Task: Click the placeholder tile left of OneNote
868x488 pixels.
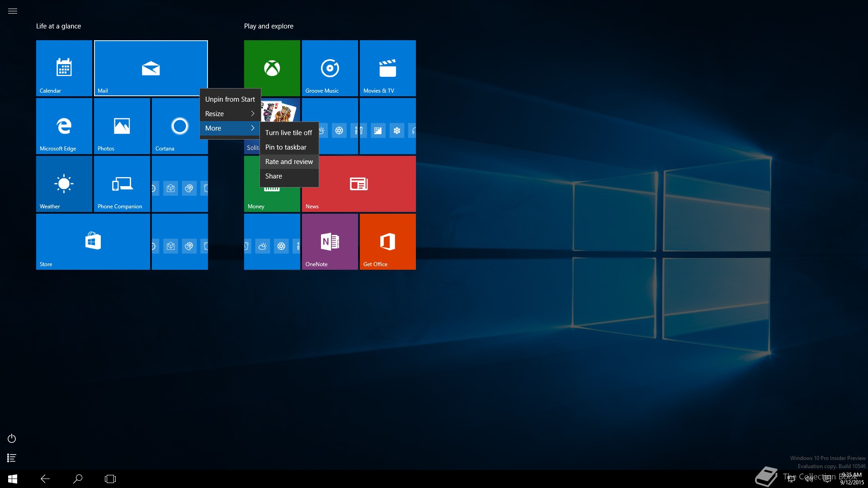Action: [272, 242]
